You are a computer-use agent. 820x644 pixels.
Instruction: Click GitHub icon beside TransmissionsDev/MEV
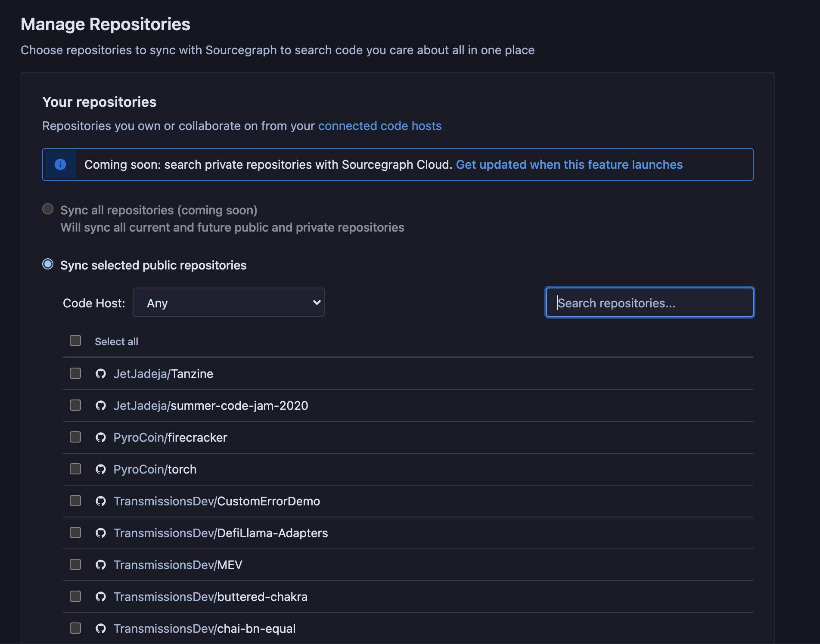101,565
